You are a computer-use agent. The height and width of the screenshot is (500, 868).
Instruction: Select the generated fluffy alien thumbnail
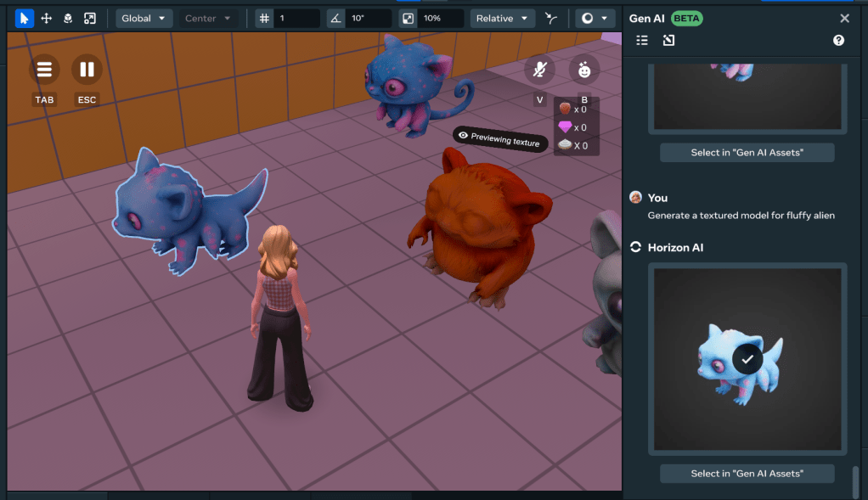pyautogui.click(x=747, y=359)
